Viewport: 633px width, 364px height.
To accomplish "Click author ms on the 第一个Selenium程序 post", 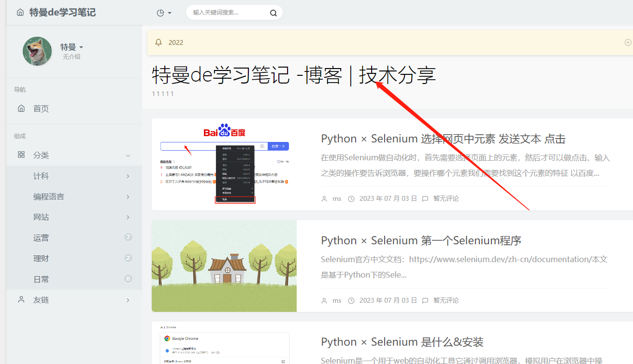I will (337, 300).
